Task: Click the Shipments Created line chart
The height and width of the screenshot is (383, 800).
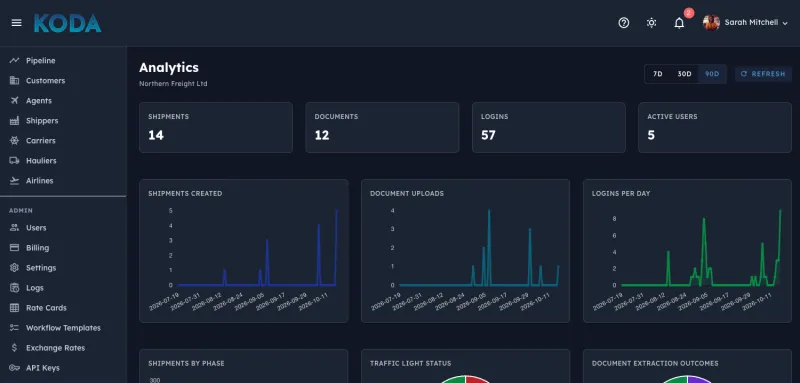Action: pyautogui.click(x=244, y=251)
